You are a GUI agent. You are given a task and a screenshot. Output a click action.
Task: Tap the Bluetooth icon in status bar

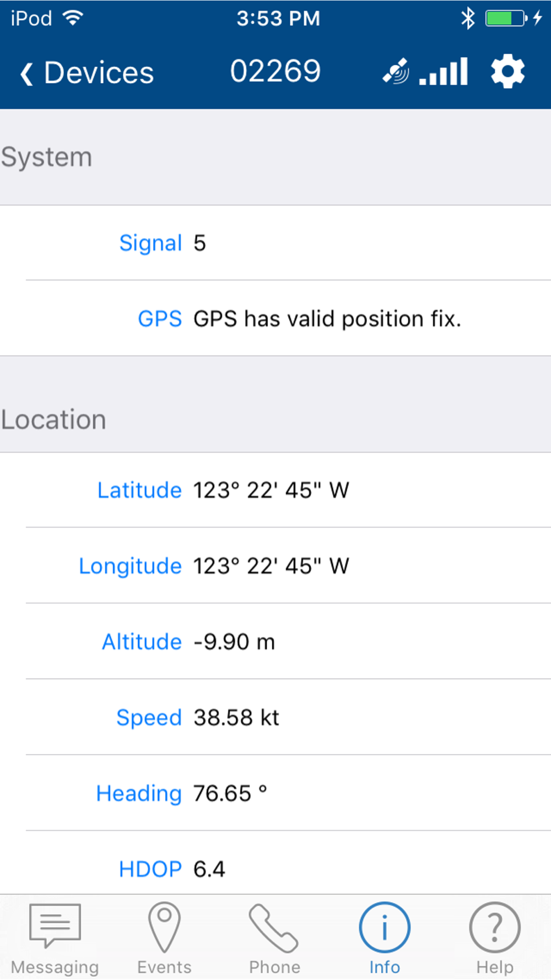pos(468,18)
